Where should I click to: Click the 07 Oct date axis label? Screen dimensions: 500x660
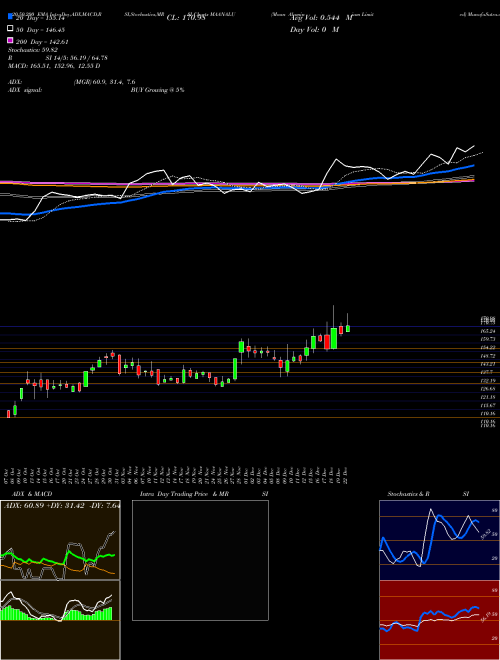[x=8, y=474]
